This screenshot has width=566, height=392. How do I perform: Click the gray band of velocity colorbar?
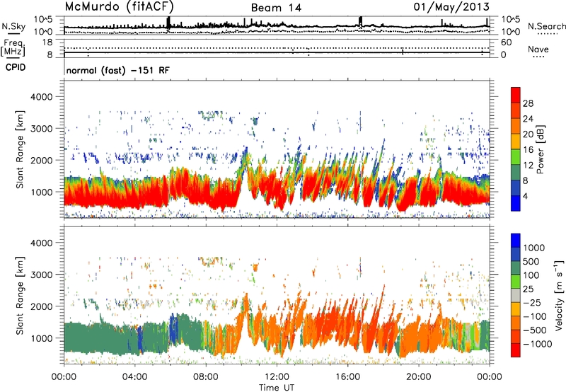click(516, 295)
